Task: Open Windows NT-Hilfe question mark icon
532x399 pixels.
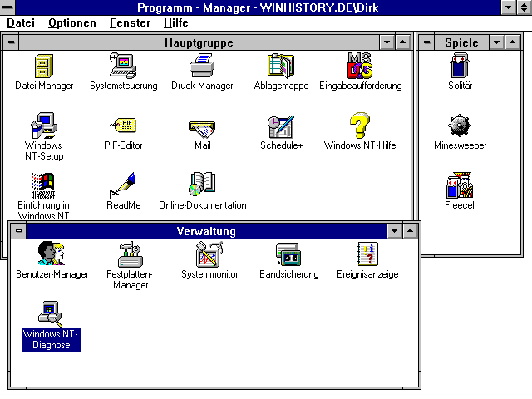Action: [x=360, y=126]
